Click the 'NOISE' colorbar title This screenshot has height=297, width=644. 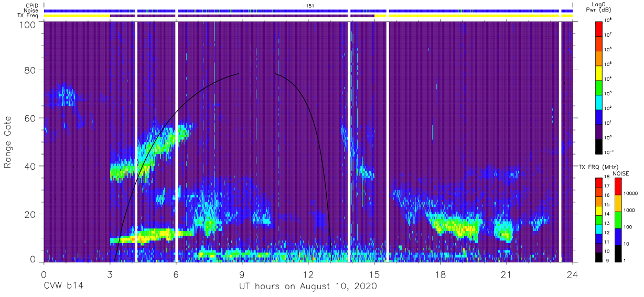coord(621,173)
